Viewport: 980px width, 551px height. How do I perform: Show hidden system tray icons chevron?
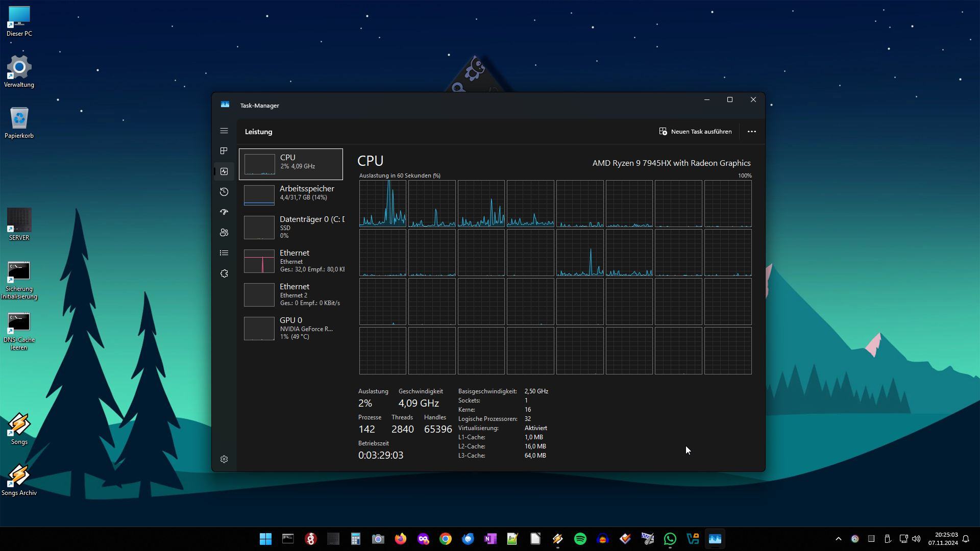tap(838, 539)
